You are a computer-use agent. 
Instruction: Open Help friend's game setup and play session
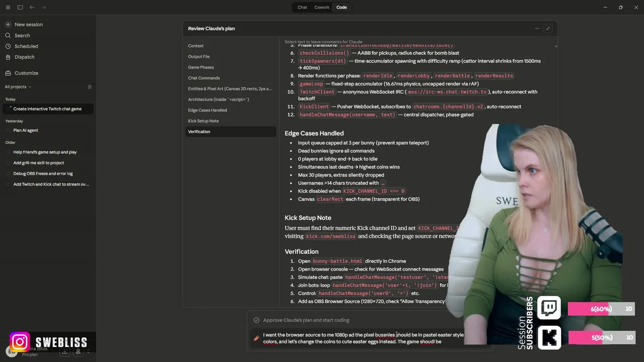[x=45, y=152]
